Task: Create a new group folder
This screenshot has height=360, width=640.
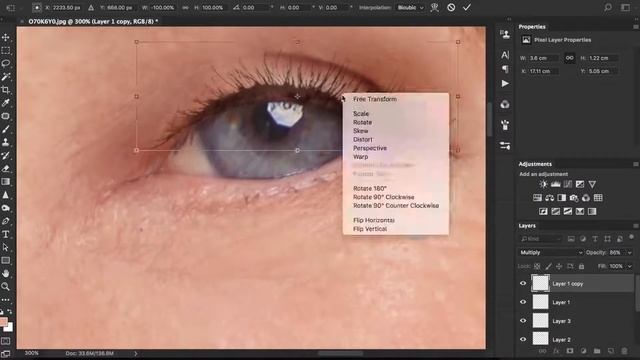Action: pos(597,351)
